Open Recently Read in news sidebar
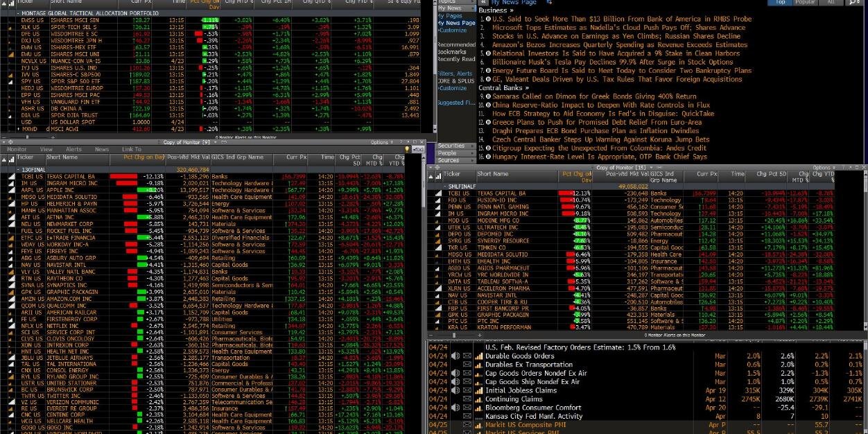Viewport: 868px width, 434px height. pos(456,59)
